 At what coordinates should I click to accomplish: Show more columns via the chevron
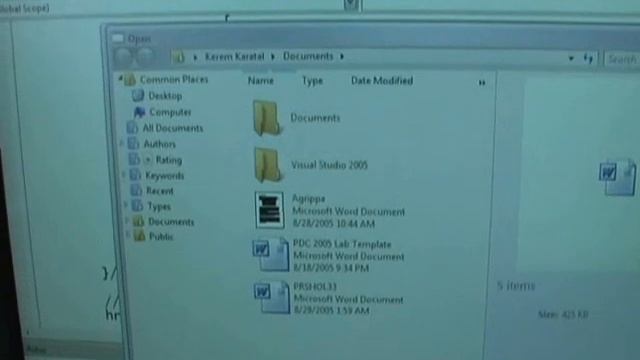(x=482, y=83)
